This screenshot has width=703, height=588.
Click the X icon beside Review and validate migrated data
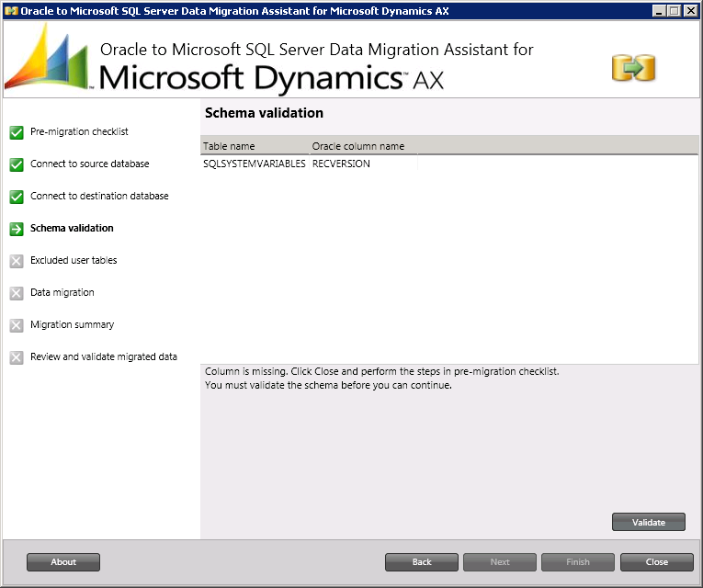coord(17,357)
